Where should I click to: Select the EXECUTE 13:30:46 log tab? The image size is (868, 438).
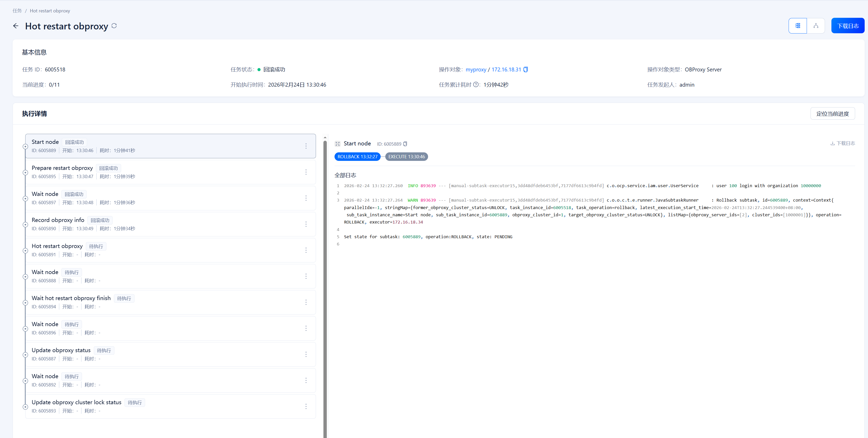point(406,157)
